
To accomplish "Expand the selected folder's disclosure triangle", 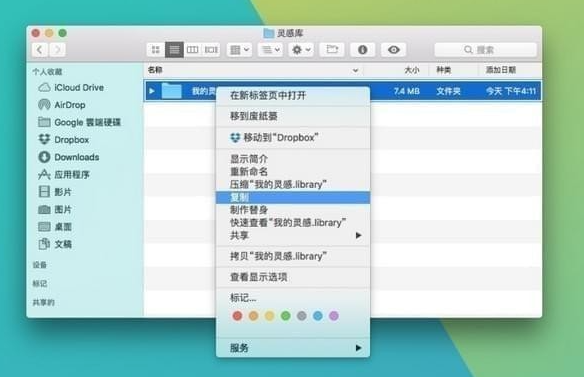I will pos(152,91).
